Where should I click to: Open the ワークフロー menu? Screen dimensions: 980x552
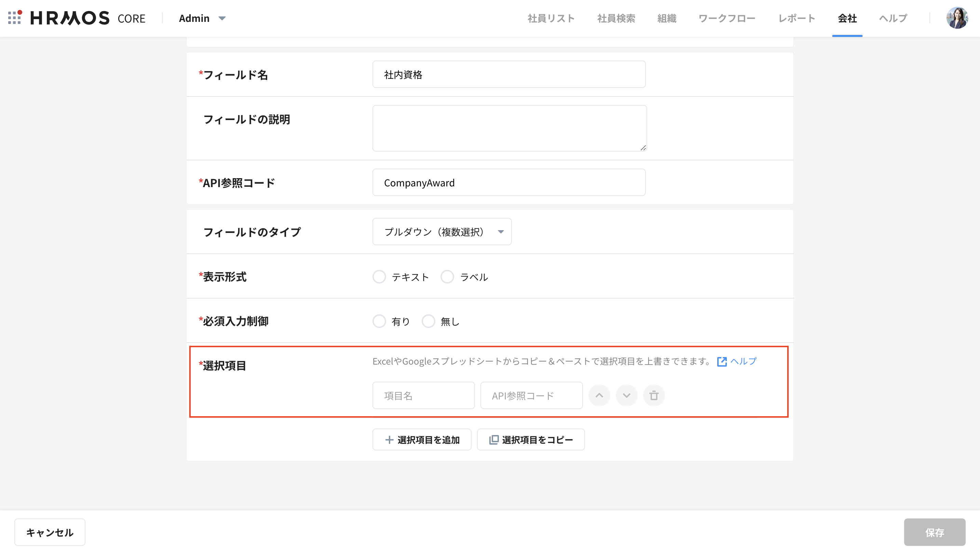727,18
